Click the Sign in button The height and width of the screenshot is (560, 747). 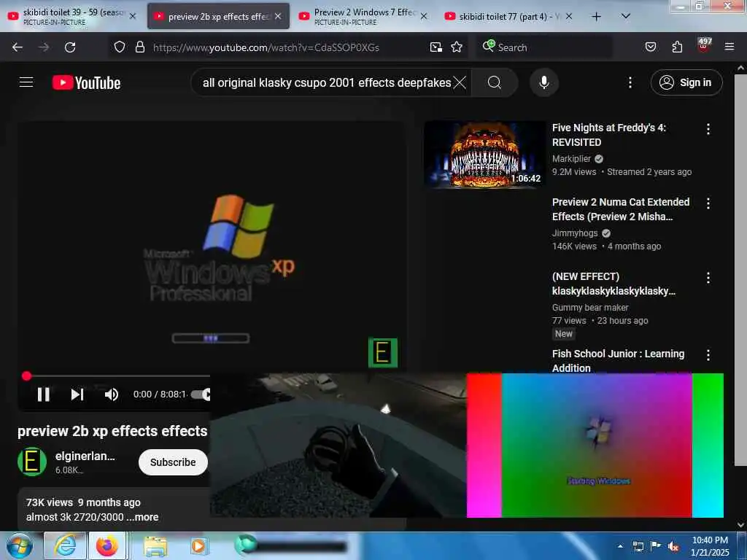686,82
